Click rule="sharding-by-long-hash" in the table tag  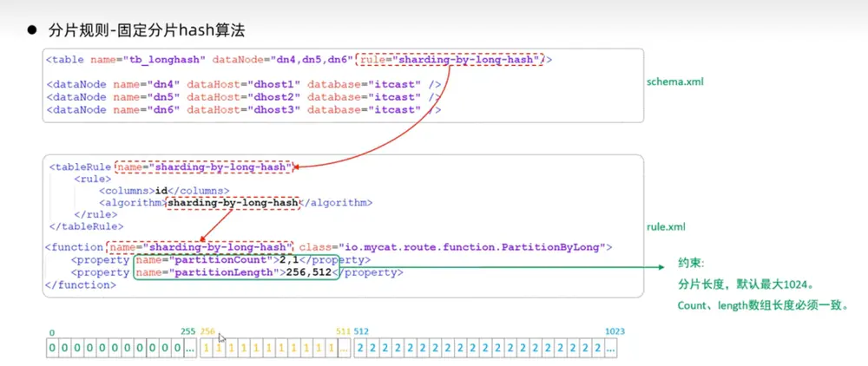pyautogui.click(x=450, y=59)
